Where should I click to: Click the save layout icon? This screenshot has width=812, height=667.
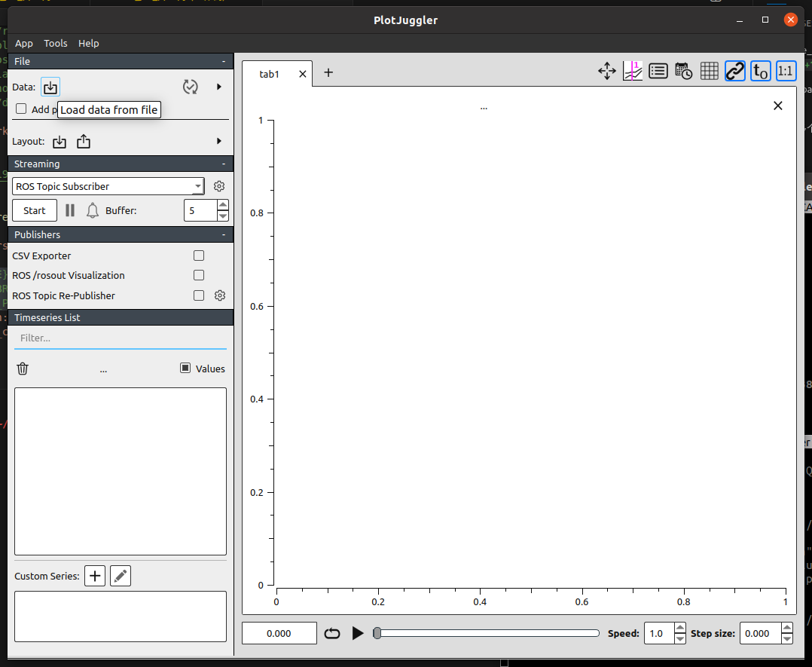84,142
